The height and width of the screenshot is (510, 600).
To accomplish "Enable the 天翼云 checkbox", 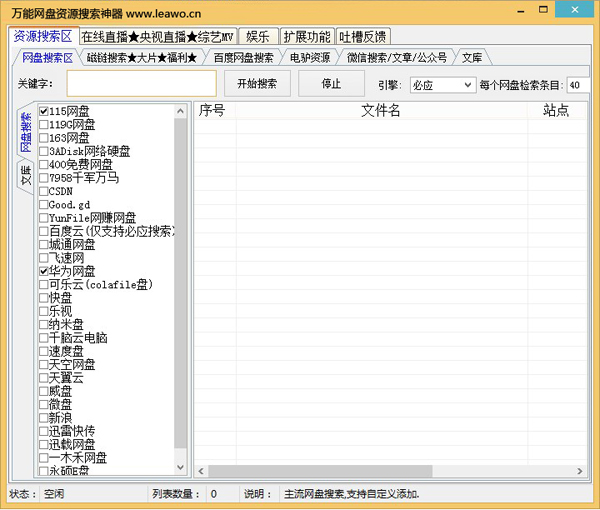I will pos(43,378).
